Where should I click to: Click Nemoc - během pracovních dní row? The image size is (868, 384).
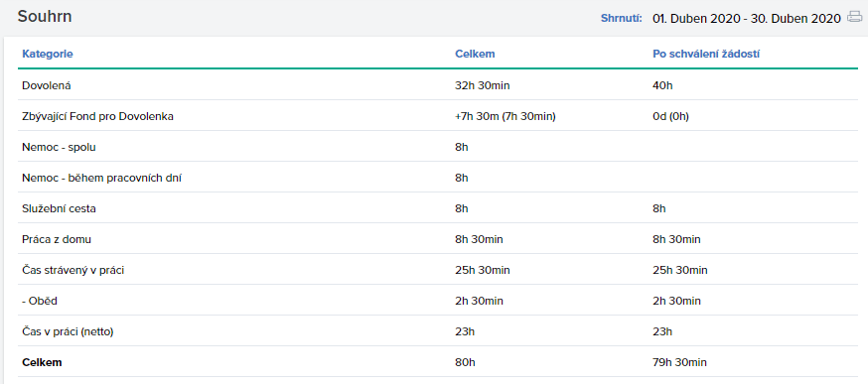point(438,178)
